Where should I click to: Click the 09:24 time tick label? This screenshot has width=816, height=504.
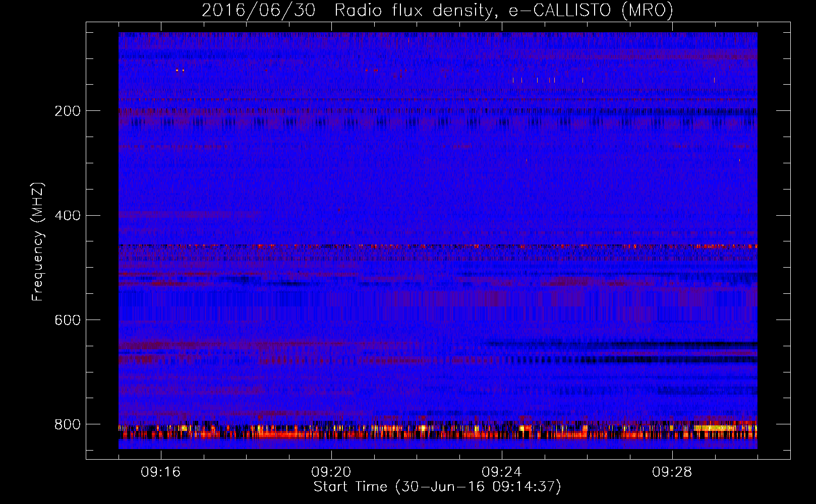coord(502,472)
